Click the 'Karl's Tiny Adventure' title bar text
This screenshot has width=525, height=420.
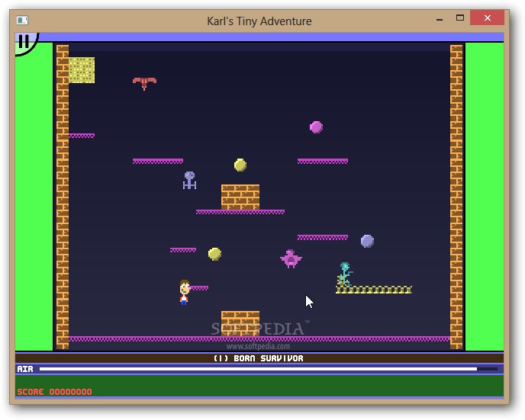(x=259, y=21)
